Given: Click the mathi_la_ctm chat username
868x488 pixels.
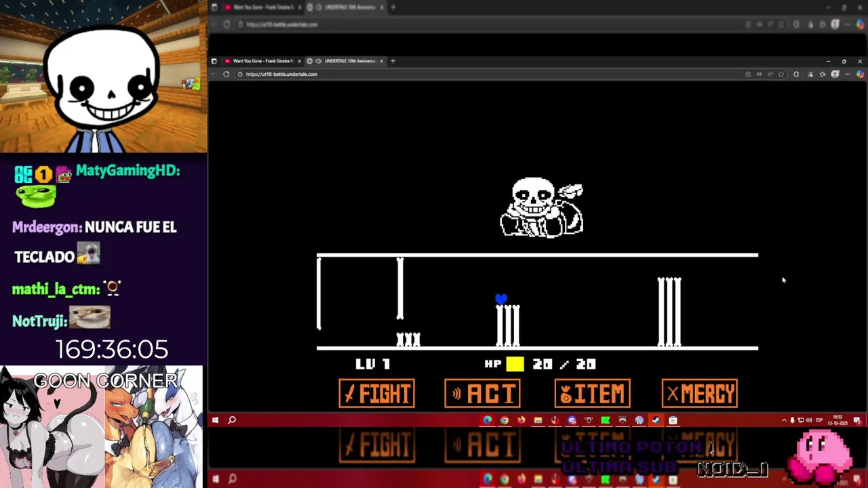Looking at the screenshot, I should 56,290.
